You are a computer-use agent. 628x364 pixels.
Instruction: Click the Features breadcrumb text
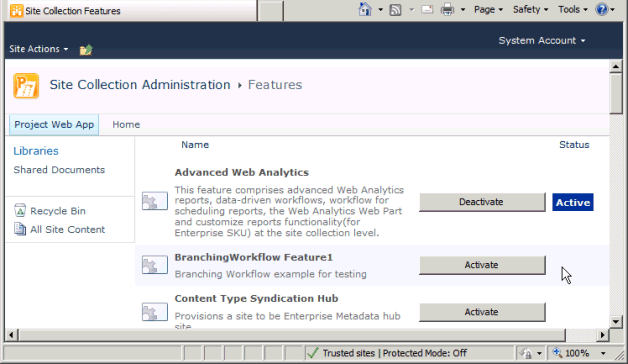click(275, 85)
